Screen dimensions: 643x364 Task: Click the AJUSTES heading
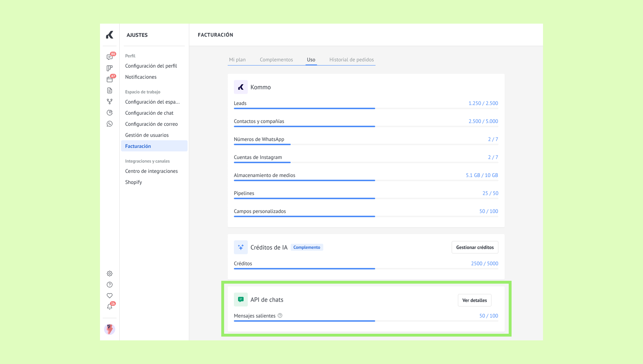[137, 35]
